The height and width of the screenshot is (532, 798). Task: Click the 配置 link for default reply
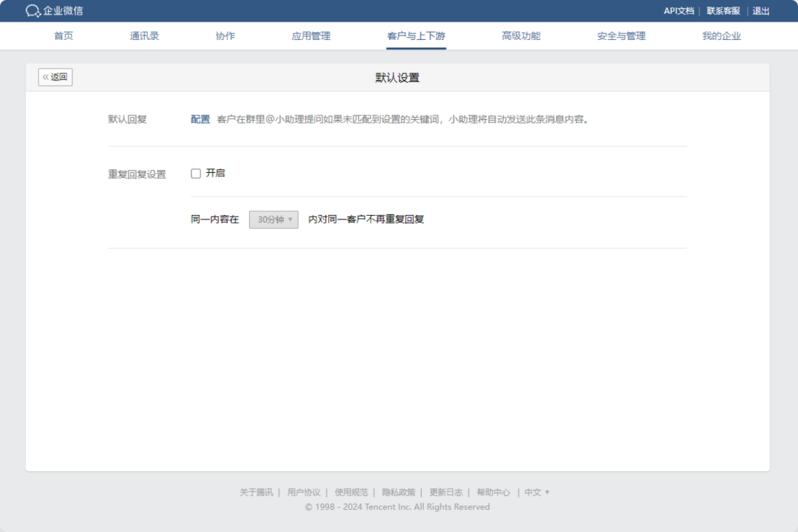(x=200, y=119)
